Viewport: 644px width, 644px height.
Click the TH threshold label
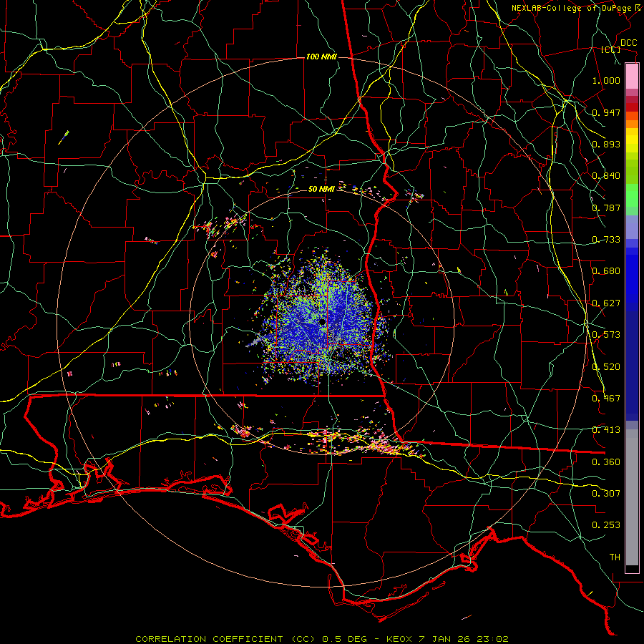(x=615, y=557)
